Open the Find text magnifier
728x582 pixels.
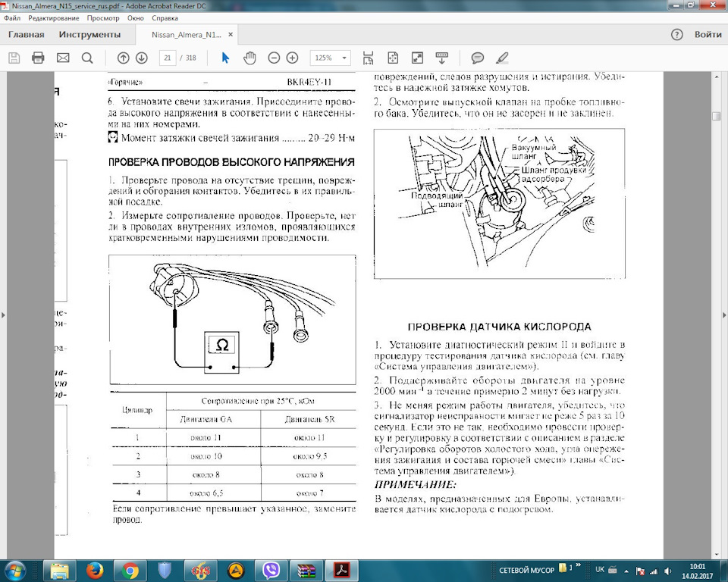point(86,58)
